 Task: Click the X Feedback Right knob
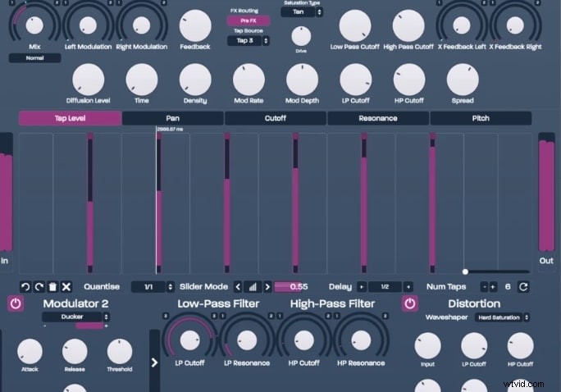click(515, 25)
